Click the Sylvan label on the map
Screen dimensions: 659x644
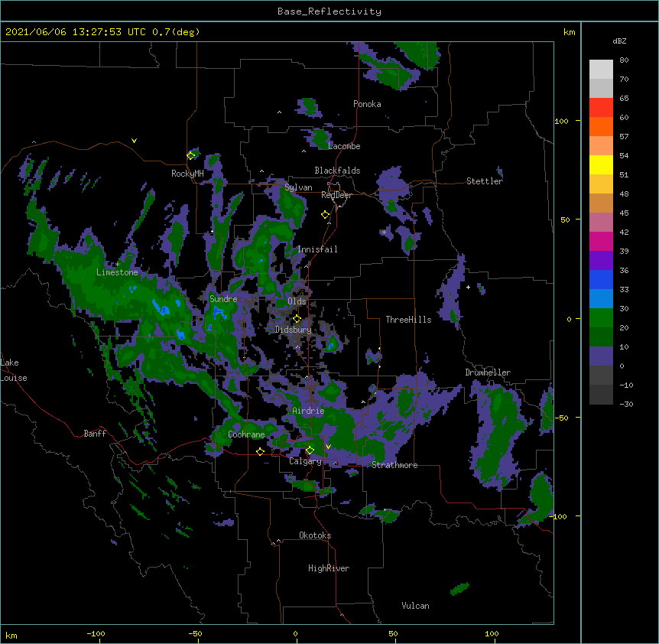[x=298, y=187]
